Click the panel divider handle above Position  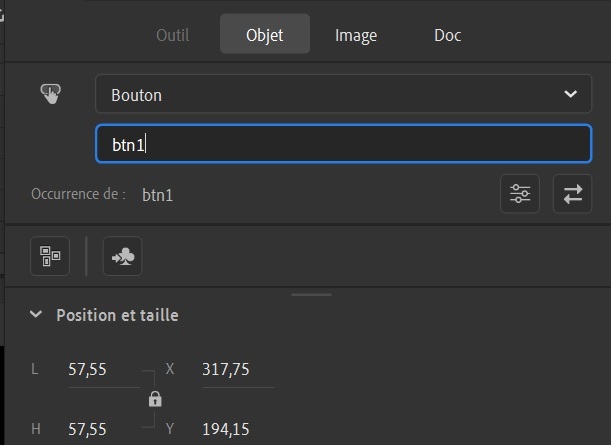click(311, 294)
